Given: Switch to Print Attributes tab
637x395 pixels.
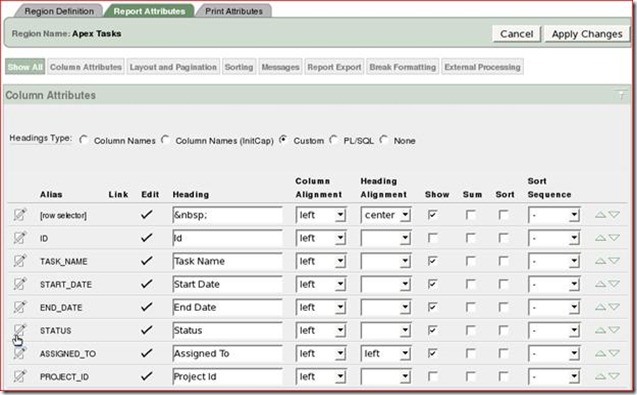Looking at the screenshot, I should (x=234, y=11).
